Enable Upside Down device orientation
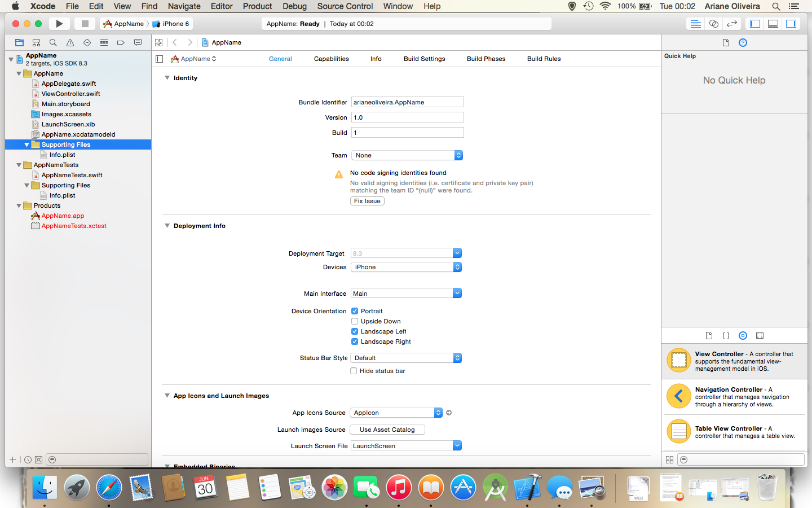Screen dimensions: 812x508 [x=354, y=321]
